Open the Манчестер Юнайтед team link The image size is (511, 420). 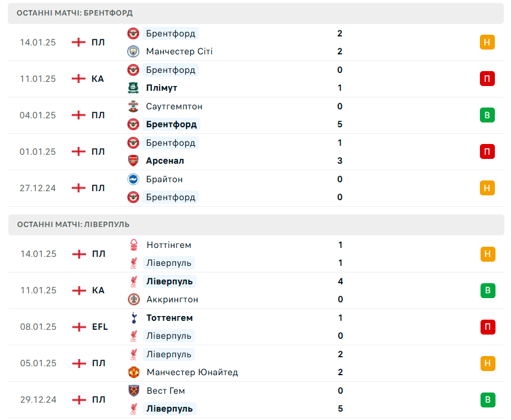[192, 372]
